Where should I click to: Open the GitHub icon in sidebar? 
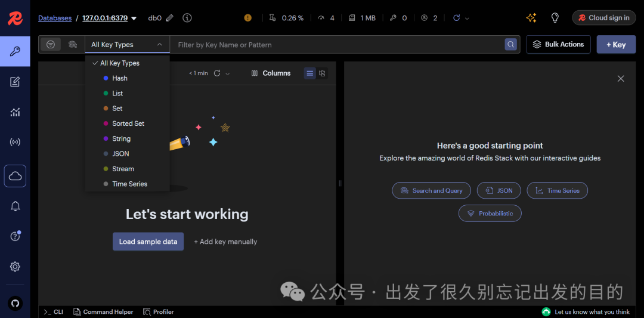[x=15, y=304]
